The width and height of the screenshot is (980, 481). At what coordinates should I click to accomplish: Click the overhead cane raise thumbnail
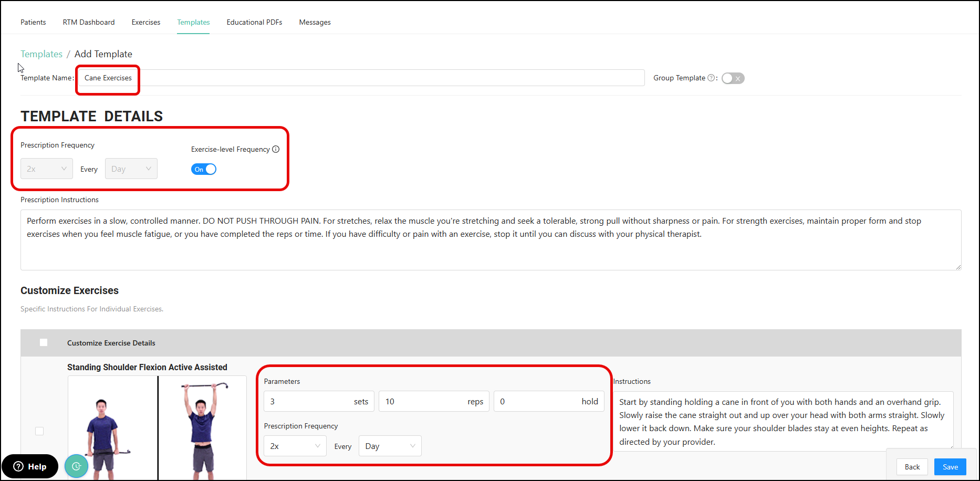tap(202, 428)
